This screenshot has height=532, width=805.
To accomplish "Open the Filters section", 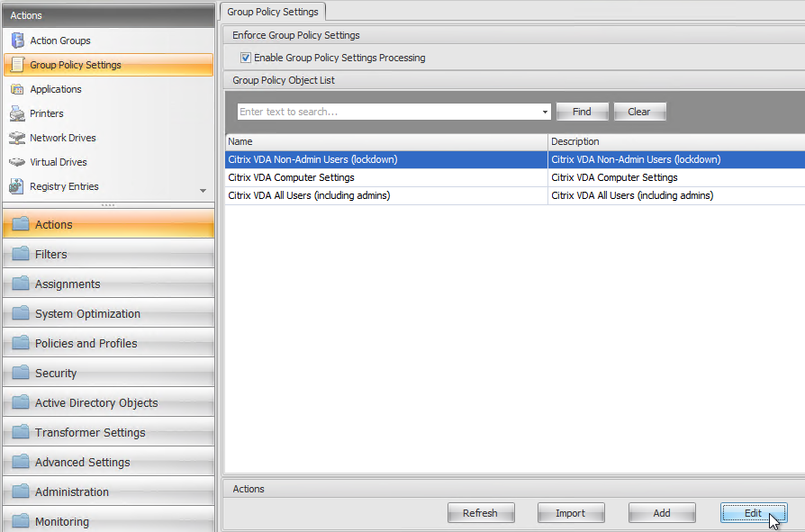I will click(x=108, y=254).
